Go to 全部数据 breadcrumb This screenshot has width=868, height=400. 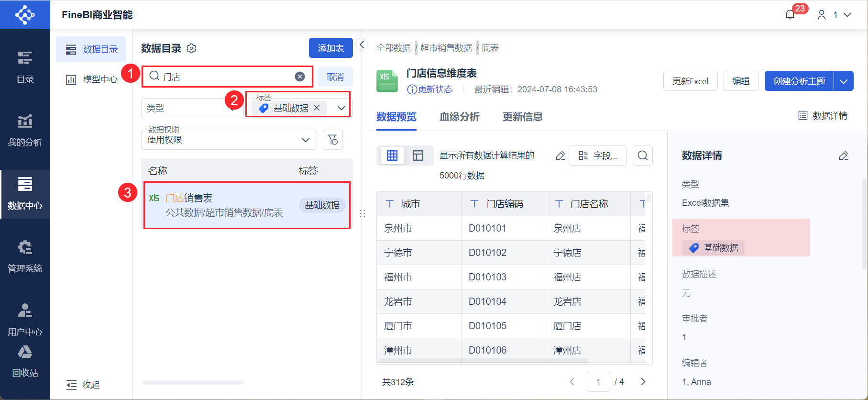click(x=394, y=48)
